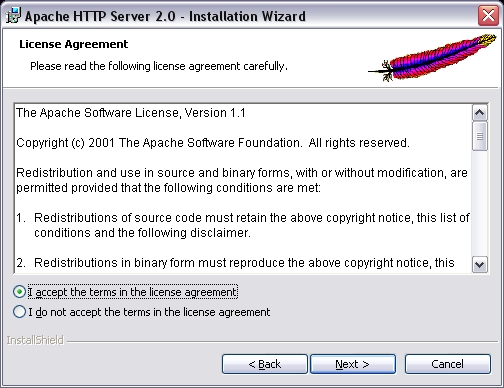Click license condition 2 about binary form

pyautogui.click(x=235, y=263)
